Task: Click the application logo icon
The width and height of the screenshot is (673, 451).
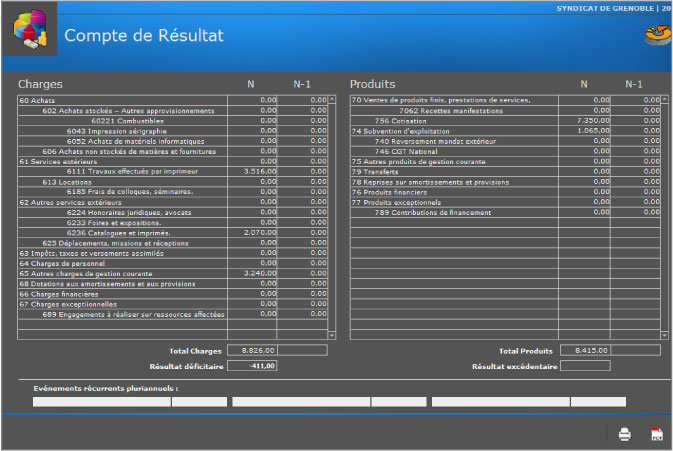Action: click(33, 34)
